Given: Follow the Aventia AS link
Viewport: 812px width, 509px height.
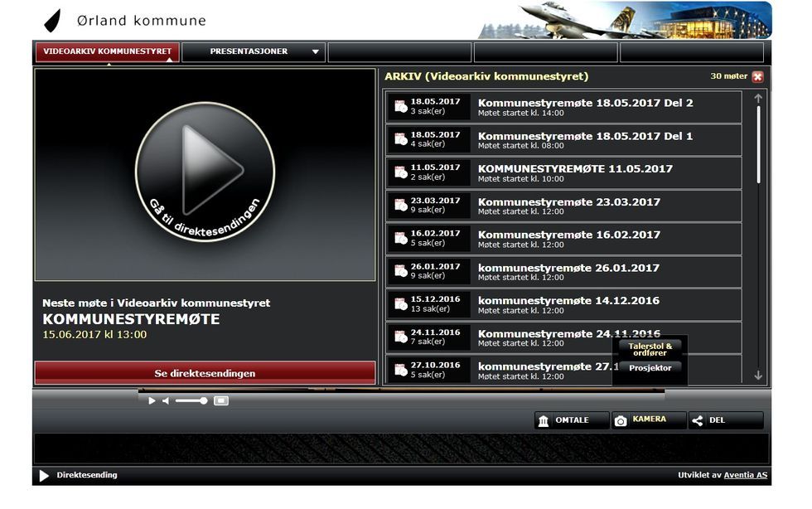Looking at the screenshot, I should (x=746, y=476).
